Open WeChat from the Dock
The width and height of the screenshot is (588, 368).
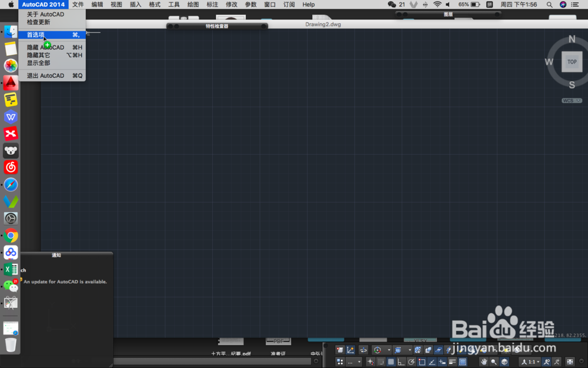point(11,286)
